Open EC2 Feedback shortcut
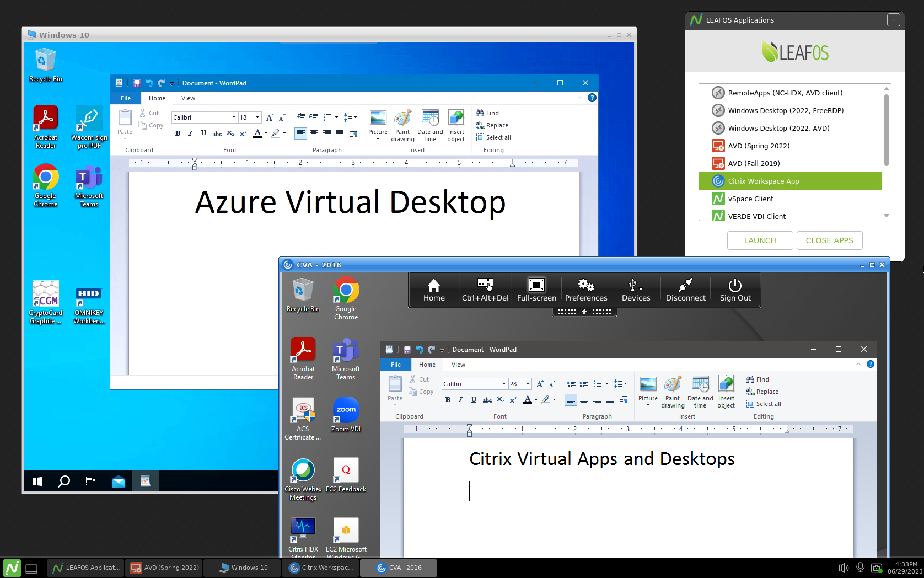This screenshot has width=924, height=578. pos(346,475)
